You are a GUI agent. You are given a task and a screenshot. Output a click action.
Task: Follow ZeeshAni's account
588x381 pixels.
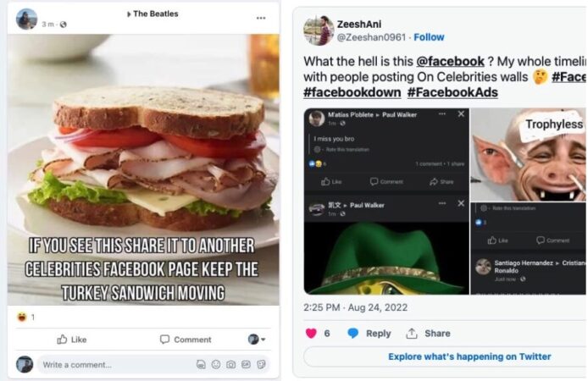pyautogui.click(x=429, y=37)
